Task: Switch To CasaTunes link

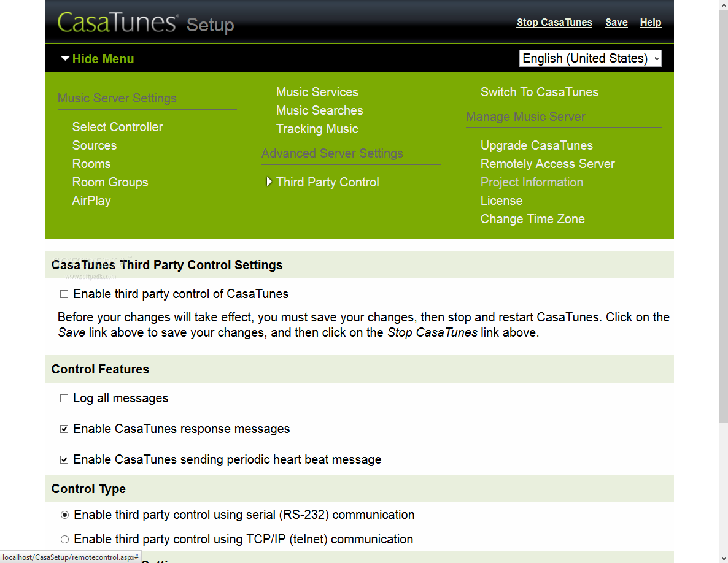Action: tap(539, 92)
